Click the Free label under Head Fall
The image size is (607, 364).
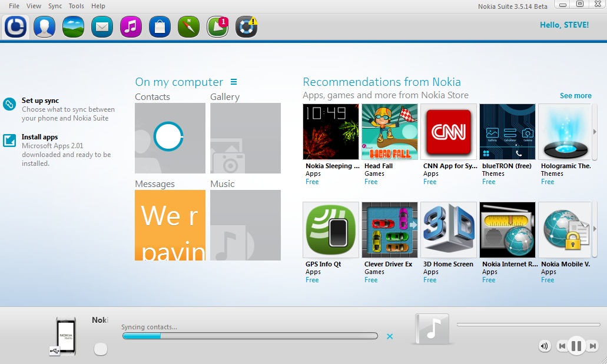pyautogui.click(x=371, y=182)
